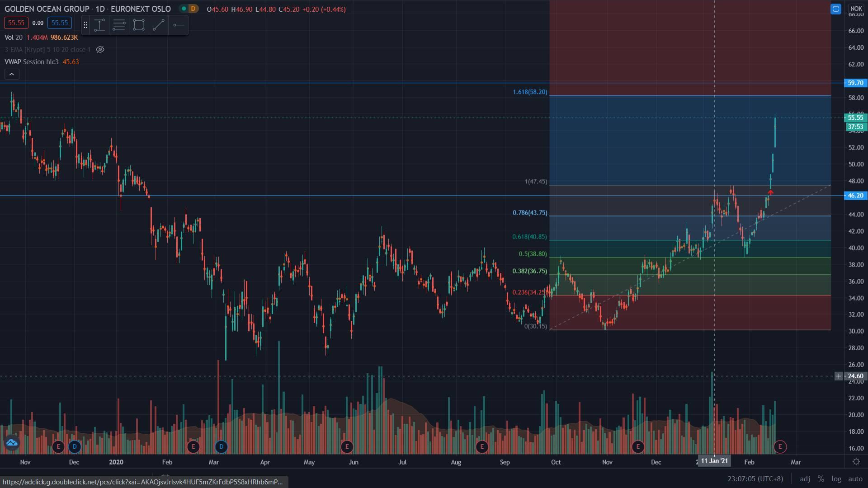The height and width of the screenshot is (488, 868).
Task: Toggle percent scale with % button
Action: point(821,479)
